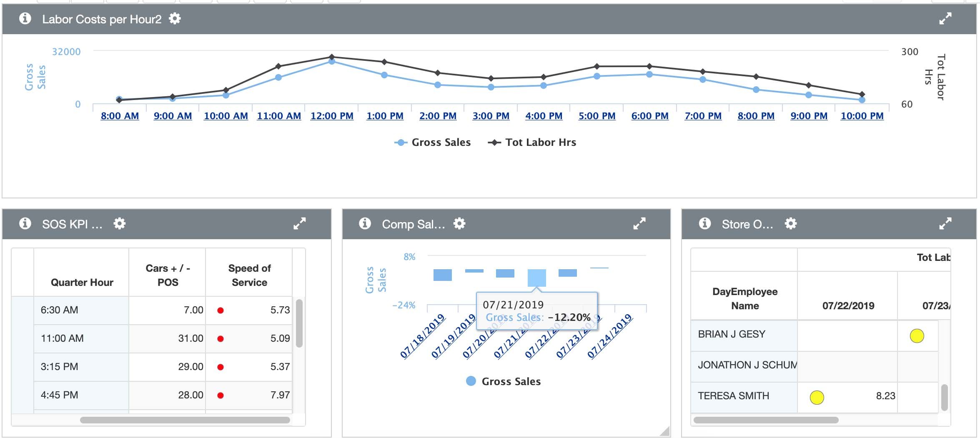This screenshot has width=980, height=438.
Task: Open the gear settings on Comp Sales panel
Action: click(x=460, y=223)
